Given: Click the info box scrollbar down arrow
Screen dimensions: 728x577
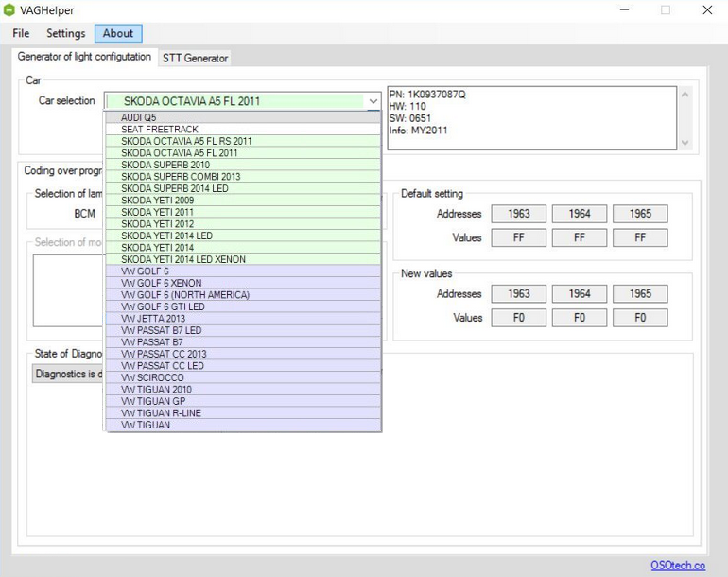Looking at the screenshot, I should pyautogui.click(x=685, y=143).
